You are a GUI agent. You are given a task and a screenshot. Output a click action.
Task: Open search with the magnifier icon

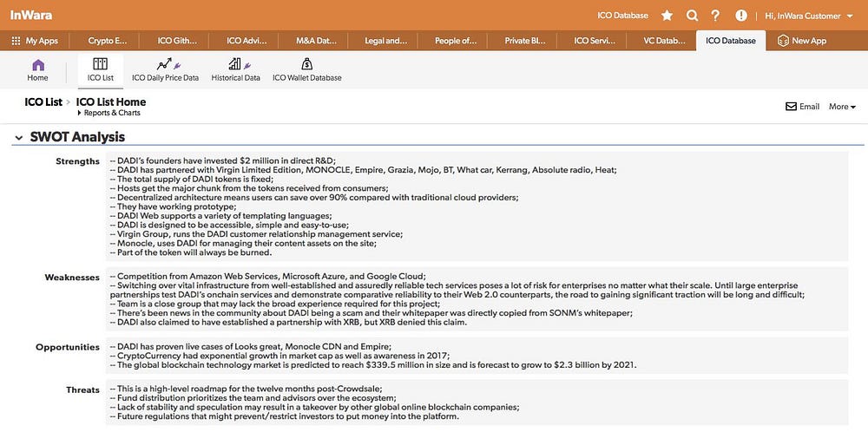tap(692, 16)
